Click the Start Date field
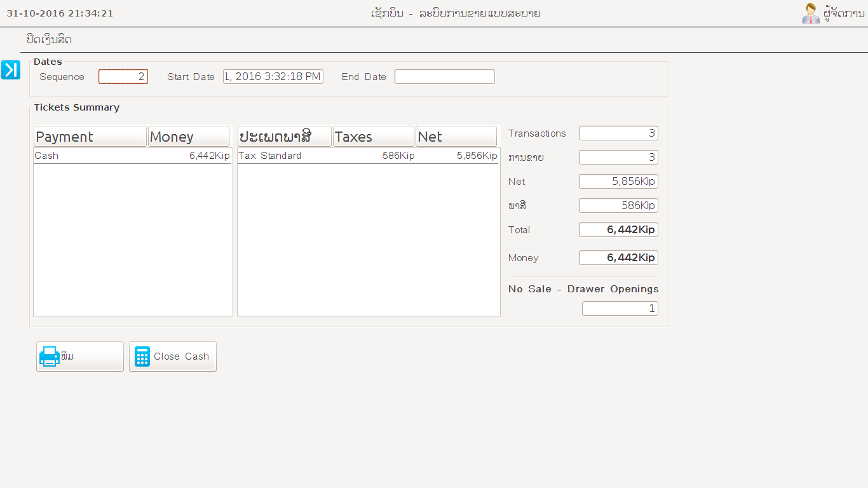868x488 pixels. (273, 77)
